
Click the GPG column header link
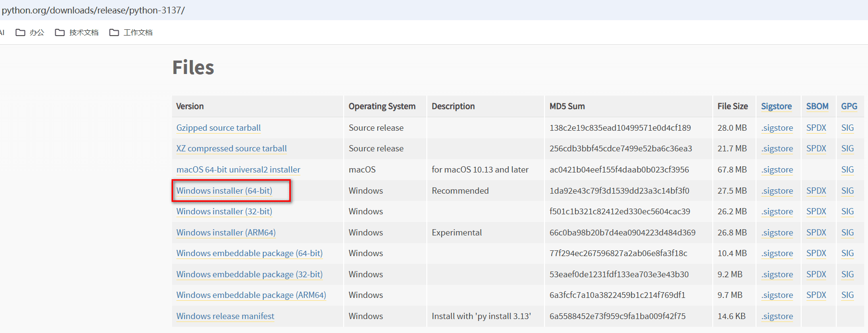click(849, 106)
